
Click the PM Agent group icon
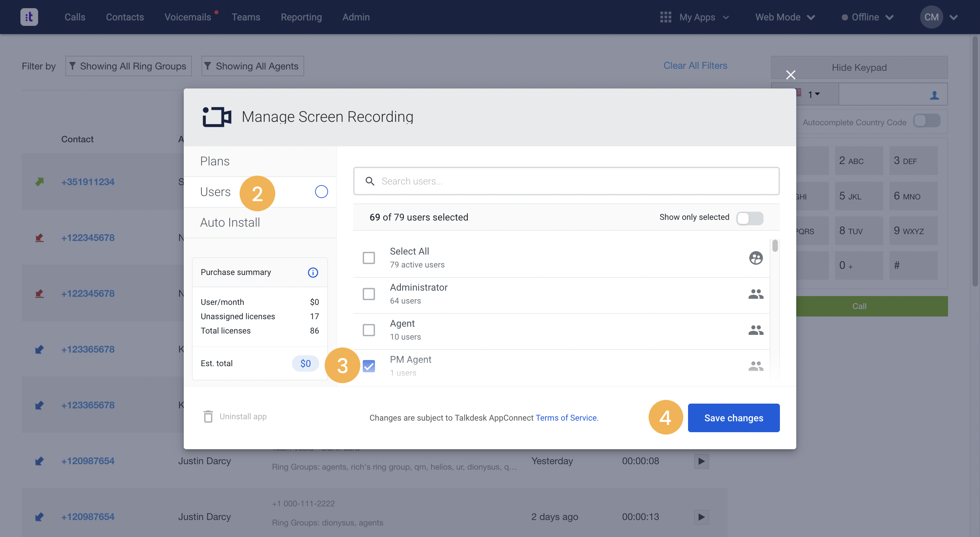tap(755, 366)
